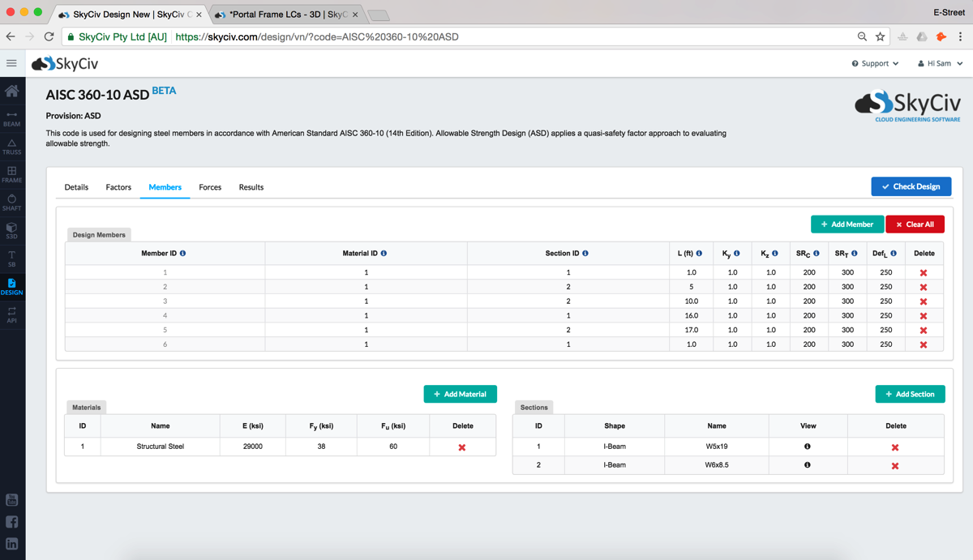Show info tooltip for SRt column
Screen dimensions: 973x560
point(855,254)
